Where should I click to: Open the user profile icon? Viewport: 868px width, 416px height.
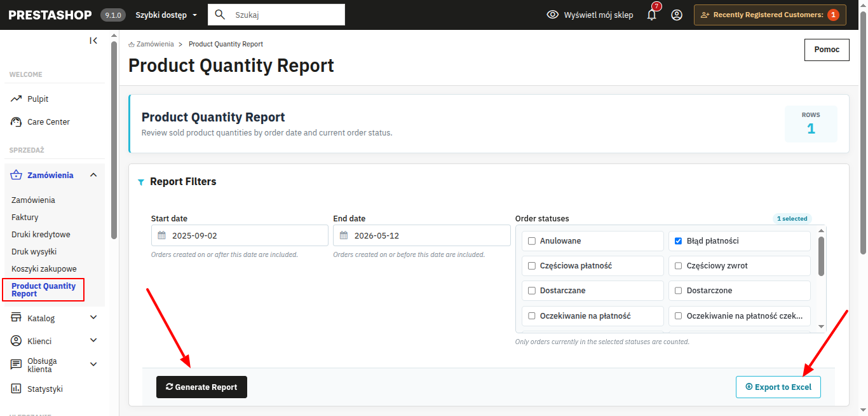tap(677, 15)
